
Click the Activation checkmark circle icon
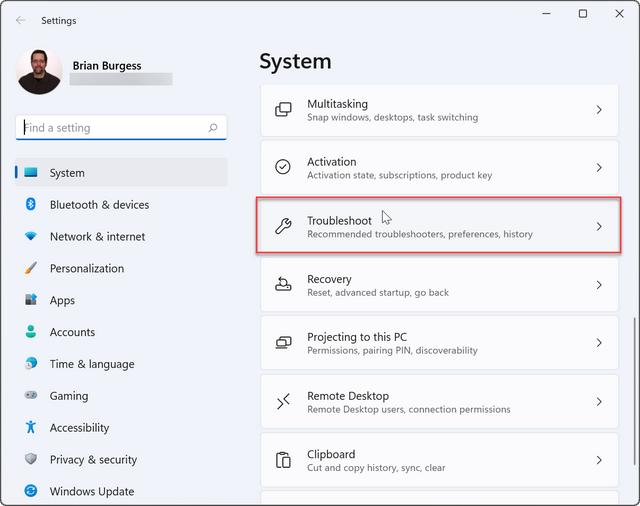(x=283, y=167)
